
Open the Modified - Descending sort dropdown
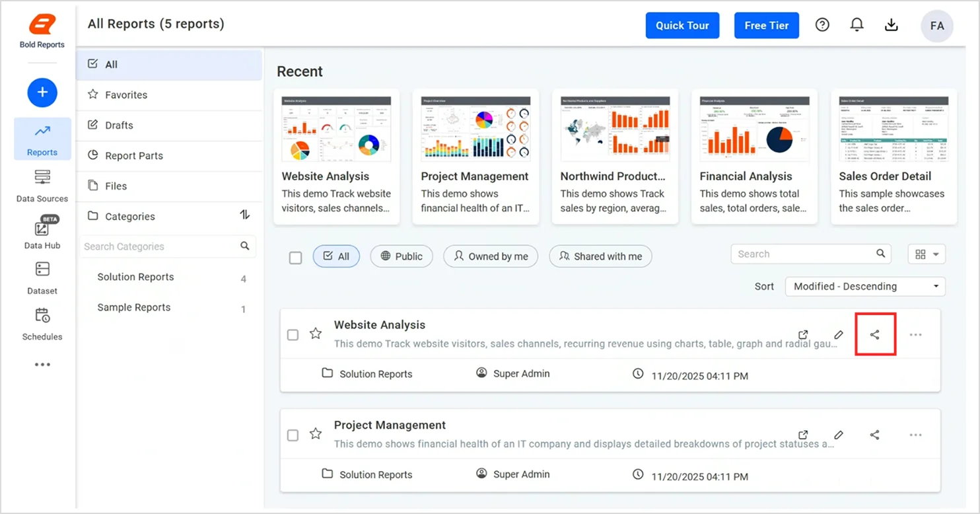865,286
